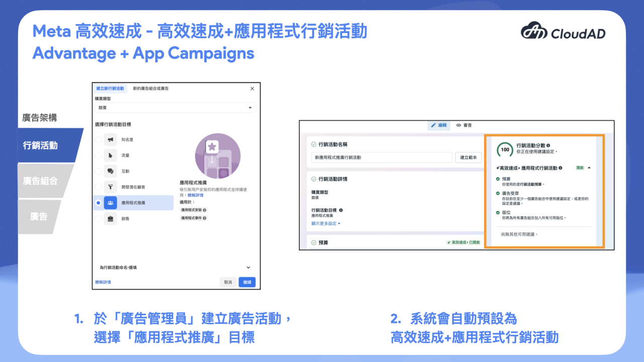
Task: Click the green check icon beside 行銷活動詳情
Action: point(314,179)
